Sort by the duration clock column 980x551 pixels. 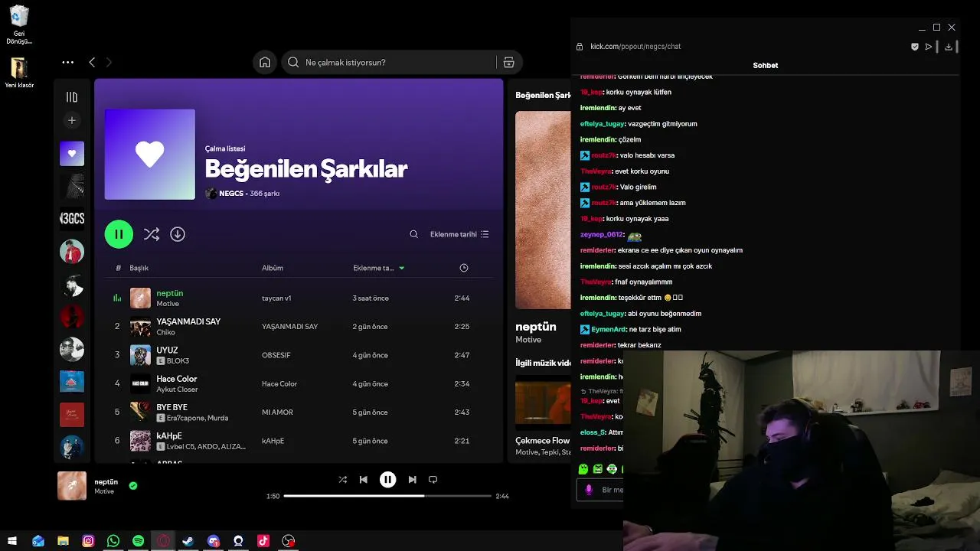point(464,268)
